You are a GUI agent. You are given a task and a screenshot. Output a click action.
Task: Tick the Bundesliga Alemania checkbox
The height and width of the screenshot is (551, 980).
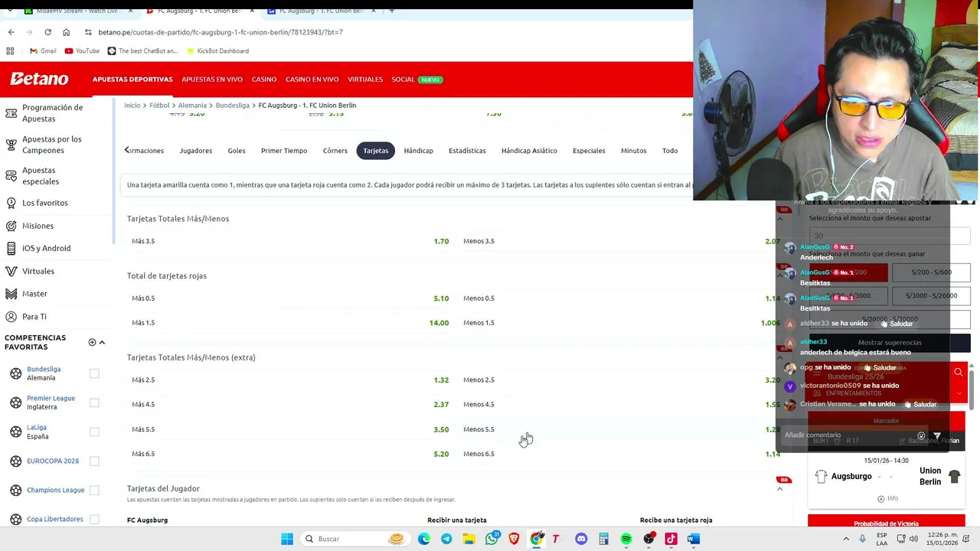(94, 373)
